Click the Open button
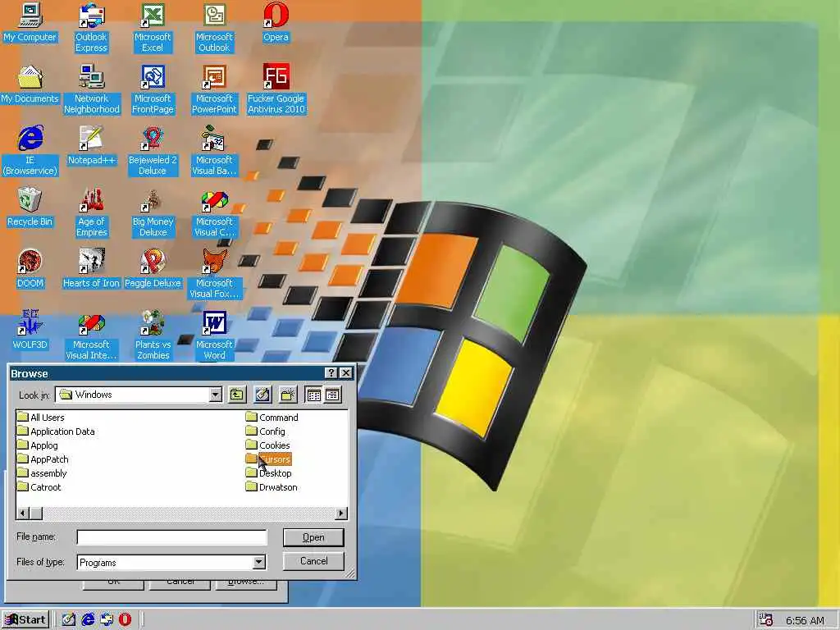Viewport: 840px width, 630px height. point(313,537)
